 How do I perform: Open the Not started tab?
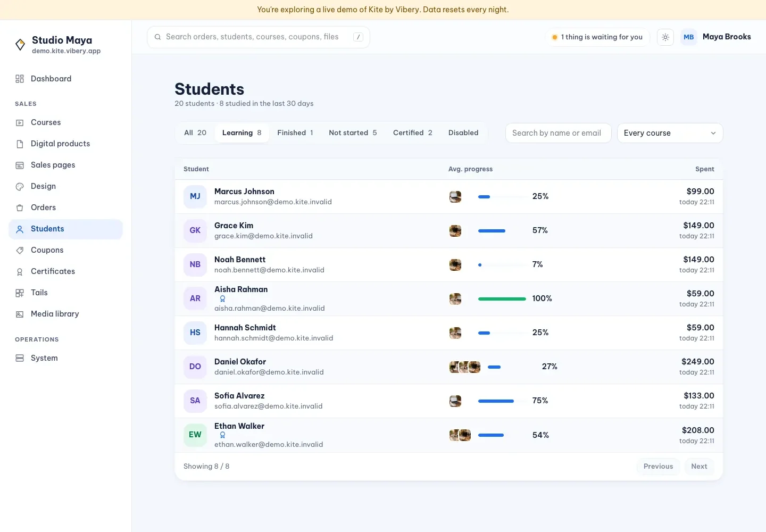click(x=353, y=133)
